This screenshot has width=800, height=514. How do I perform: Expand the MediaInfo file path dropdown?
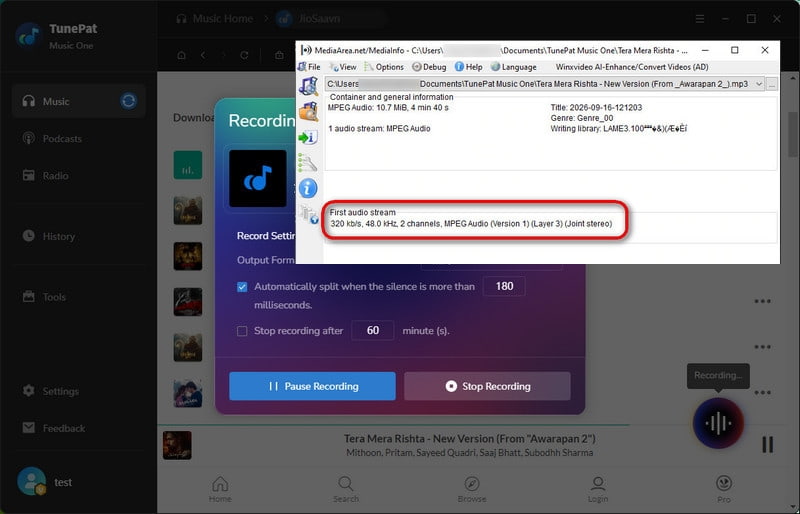click(x=759, y=84)
